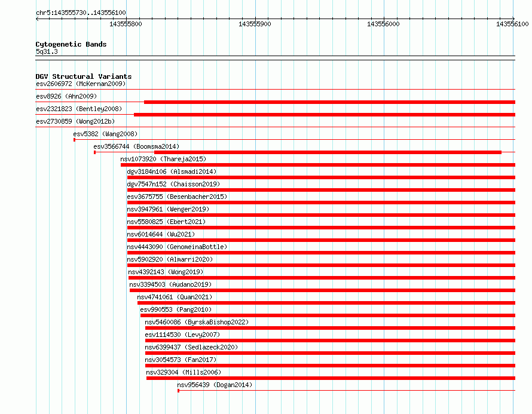Click the 5q31.3 cytogenetic band label
The width and height of the screenshot is (532, 414).
[47, 51]
